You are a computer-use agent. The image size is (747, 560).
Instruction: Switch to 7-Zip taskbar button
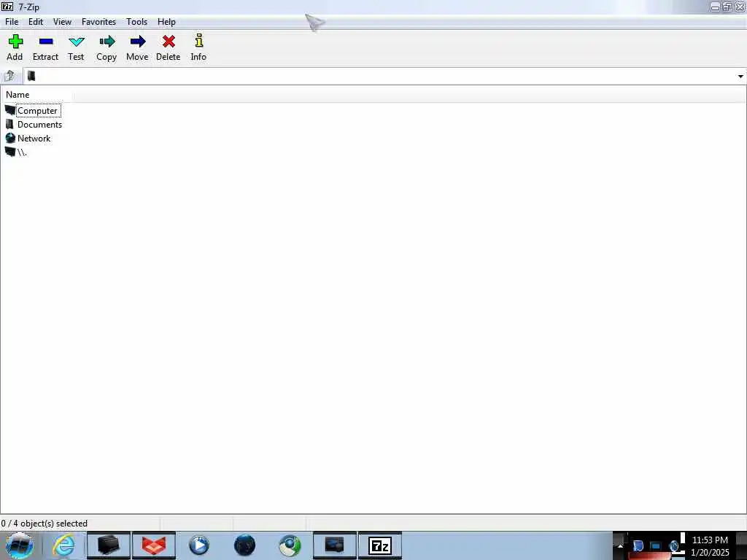[379, 545]
